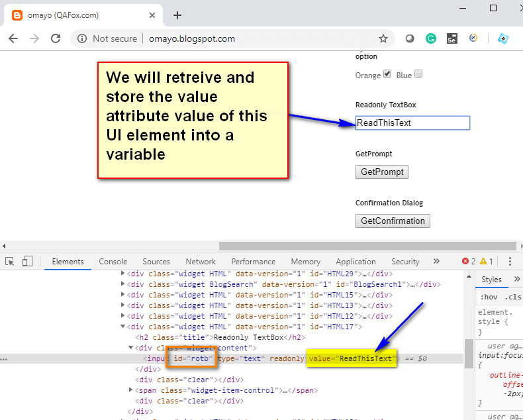Open the Security tab
The image size is (523, 420).
[405, 262]
